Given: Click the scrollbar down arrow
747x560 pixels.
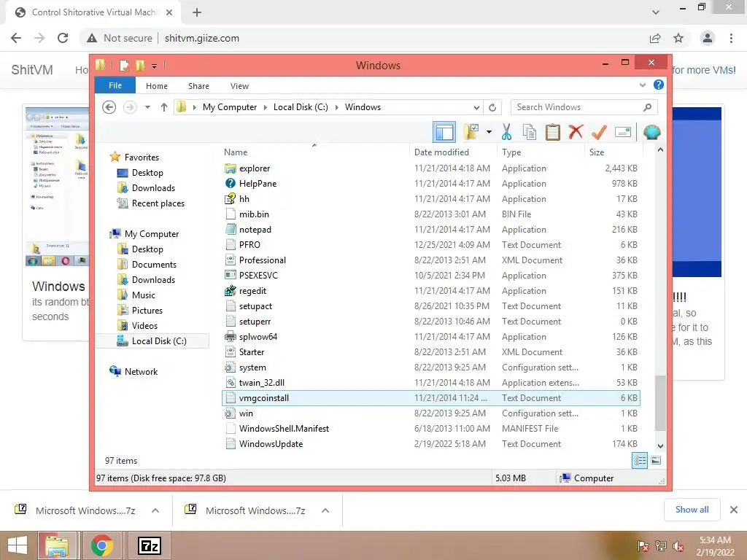Looking at the screenshot, I should pos(660,446).
